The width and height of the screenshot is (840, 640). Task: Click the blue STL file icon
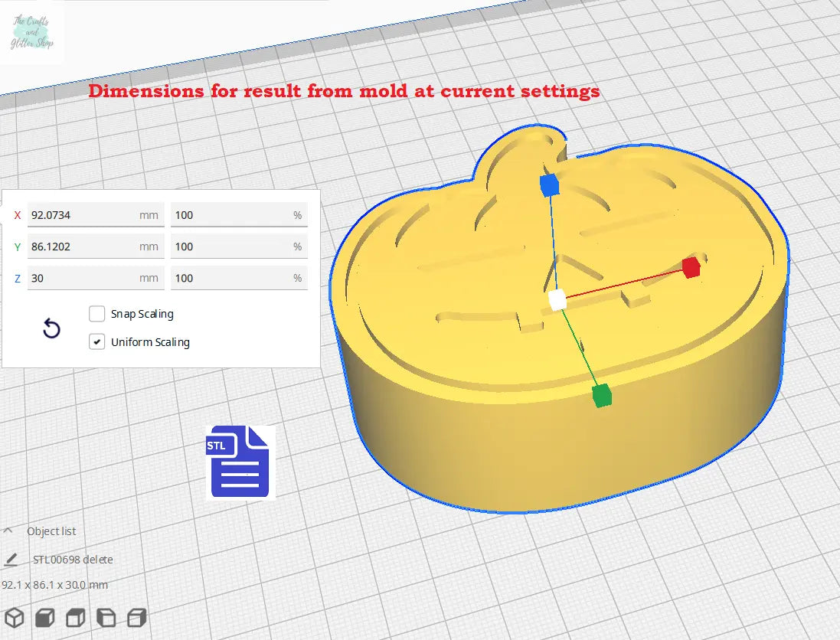click(240, 462)
